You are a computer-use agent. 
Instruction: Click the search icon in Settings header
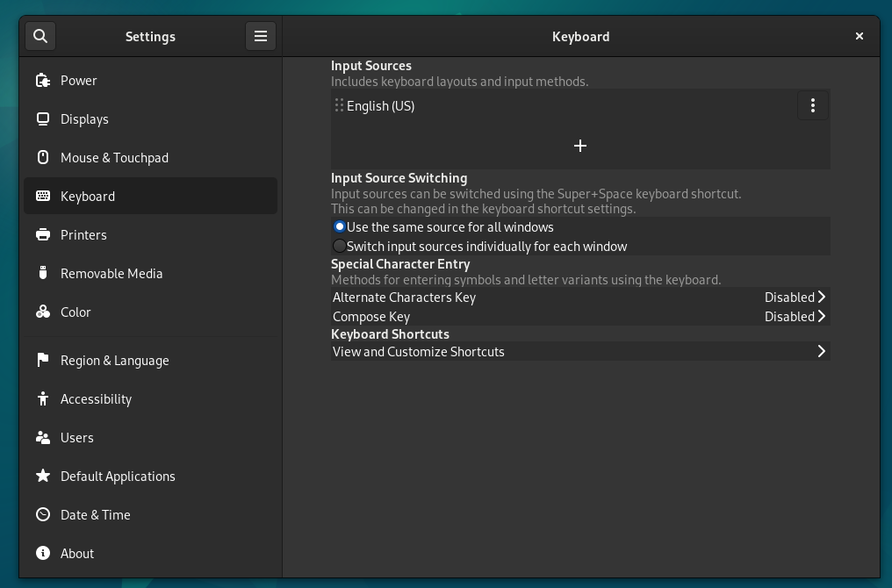pyautogui.click(x=40, y=36)
